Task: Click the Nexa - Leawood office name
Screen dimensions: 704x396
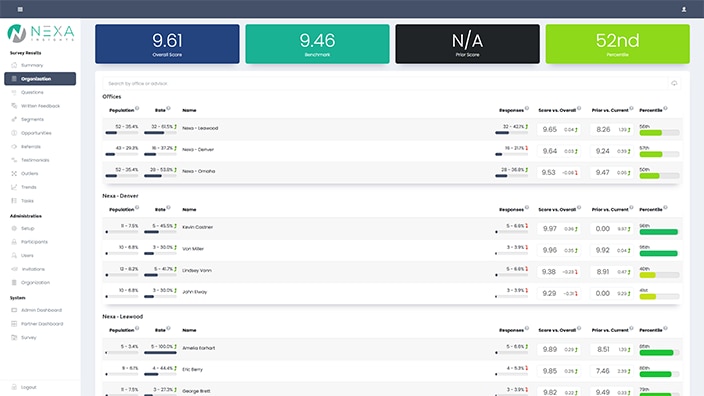Action: click(x=200, y=128)
